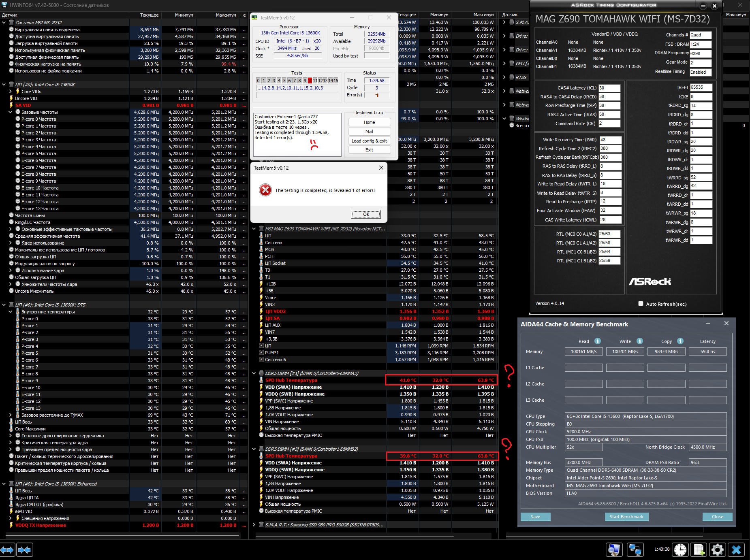
Task: Click the DRAM Frequency value field
Action: coord(701,53)
